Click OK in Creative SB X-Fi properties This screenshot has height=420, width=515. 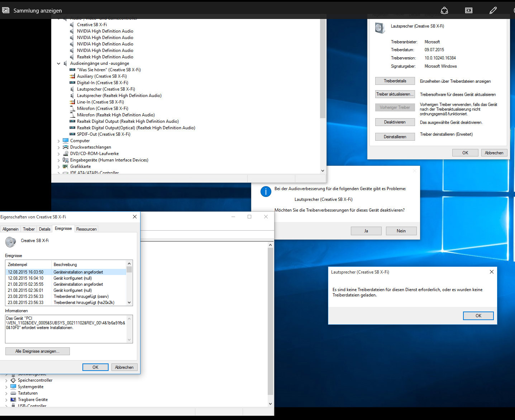(x=95, y=367)
